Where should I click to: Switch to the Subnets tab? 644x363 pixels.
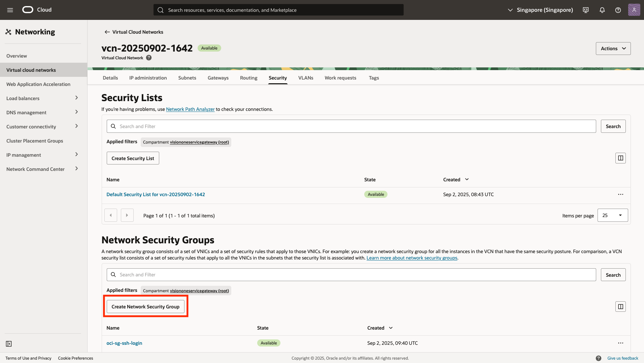click(x=187, y=78)
